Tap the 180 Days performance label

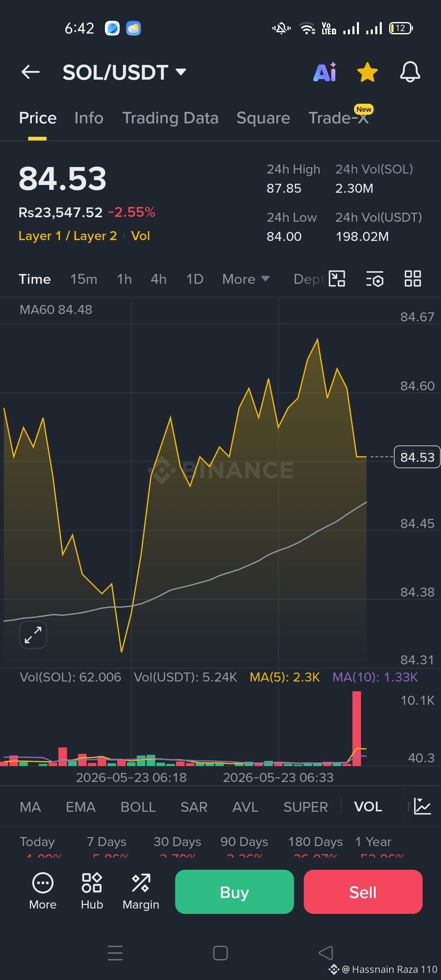315,842
